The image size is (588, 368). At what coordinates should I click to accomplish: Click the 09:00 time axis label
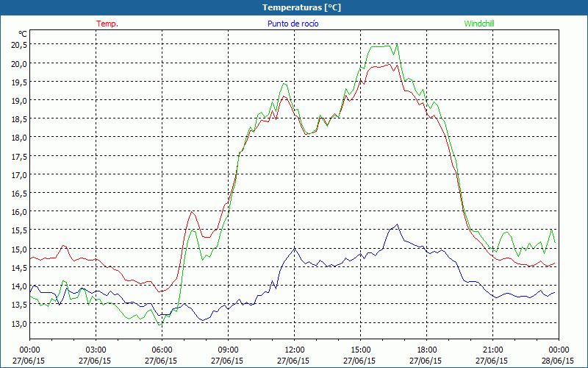tap(228, 350)
